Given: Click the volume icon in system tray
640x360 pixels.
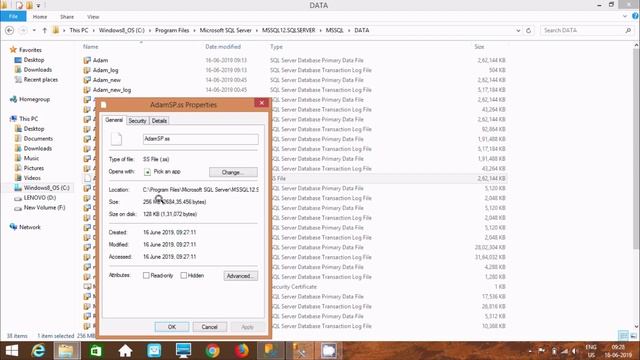Looking at the screenshot, I should tap(575, 351).
